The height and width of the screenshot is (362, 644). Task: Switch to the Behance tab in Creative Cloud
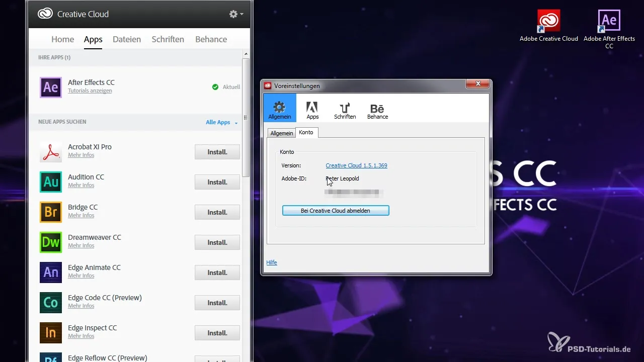[x=211, y=39]
